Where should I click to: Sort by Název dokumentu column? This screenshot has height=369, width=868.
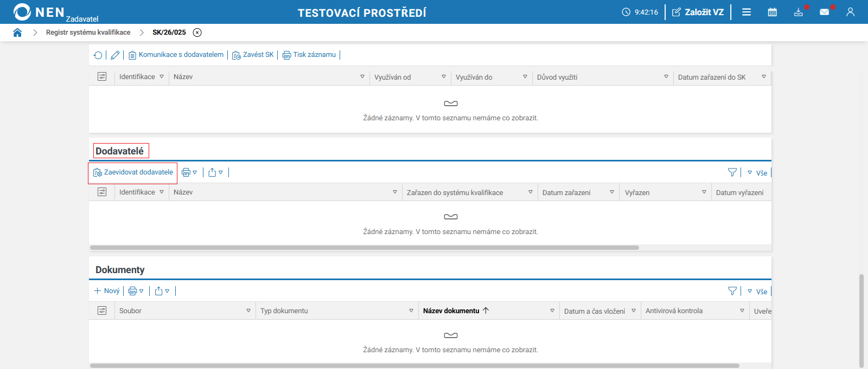click(x=456, y=310)
